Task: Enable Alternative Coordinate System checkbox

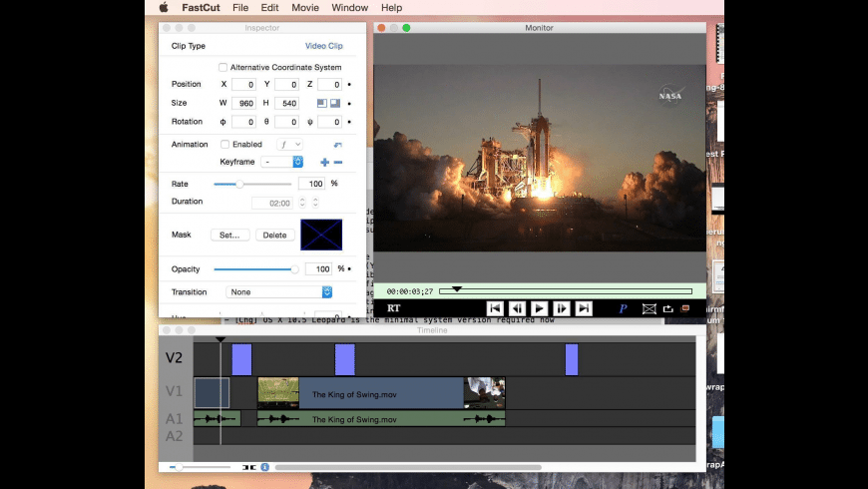Action: click(x=222, y=67)
